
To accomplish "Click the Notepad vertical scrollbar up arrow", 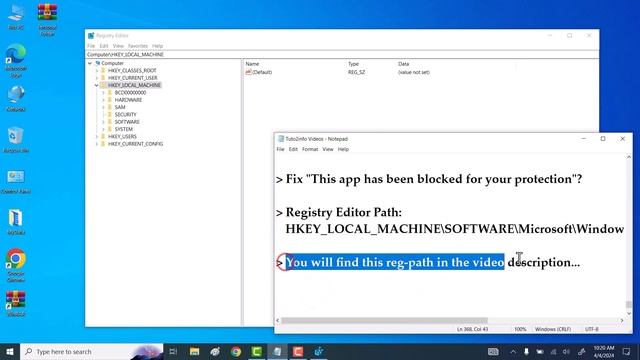I will coord(629,157).
